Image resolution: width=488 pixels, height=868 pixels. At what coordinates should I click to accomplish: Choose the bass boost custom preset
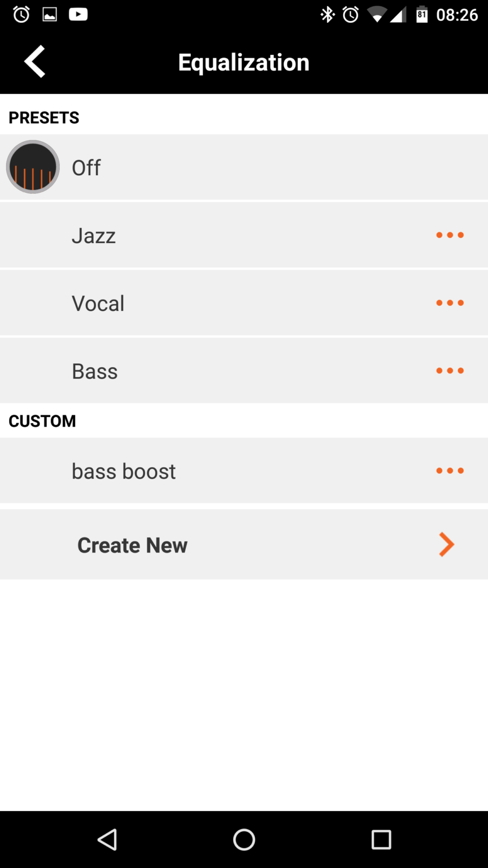(x=244, y=471)
